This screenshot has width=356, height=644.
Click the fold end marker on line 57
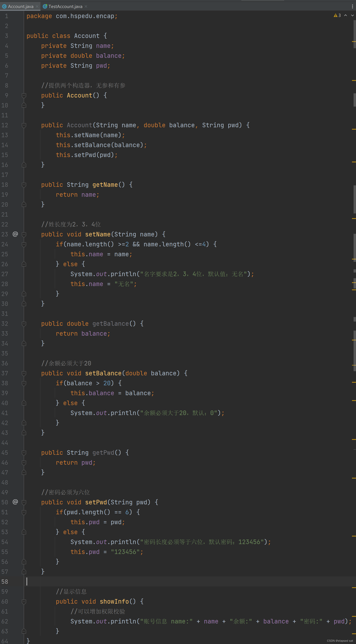24,572
